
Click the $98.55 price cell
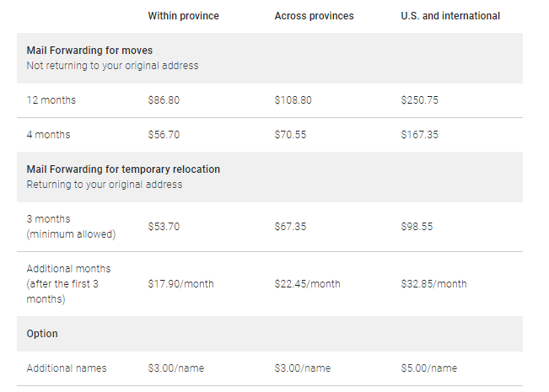pyautogui.click(x=417, y=227)
